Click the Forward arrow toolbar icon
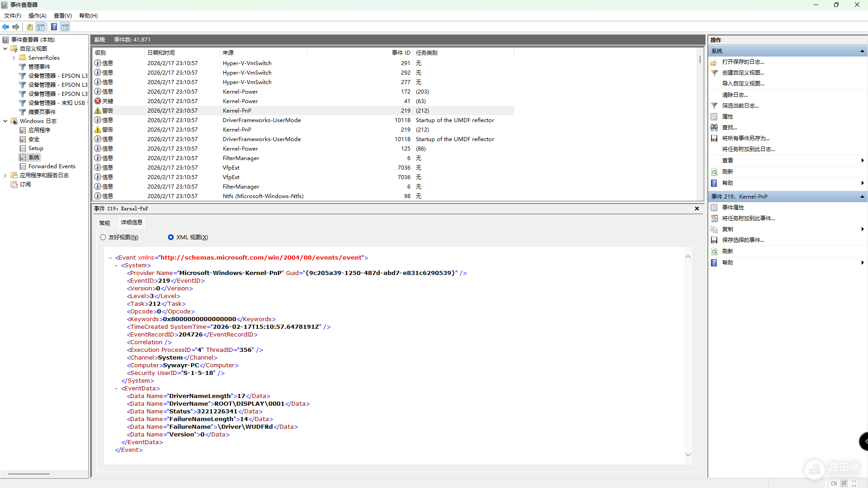868x488 pixels. 16,27
